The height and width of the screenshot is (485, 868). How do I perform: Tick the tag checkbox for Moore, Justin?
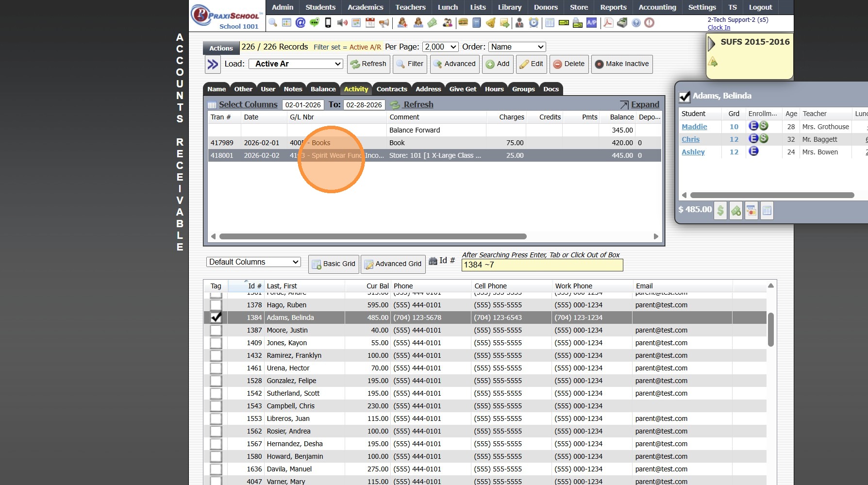click(x=216, y=330)
